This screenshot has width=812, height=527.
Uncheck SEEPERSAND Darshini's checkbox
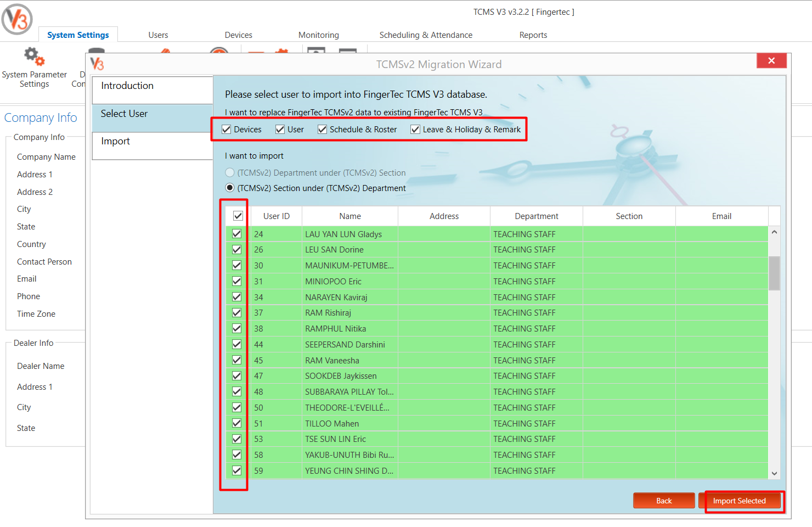(x=236, y=344)
